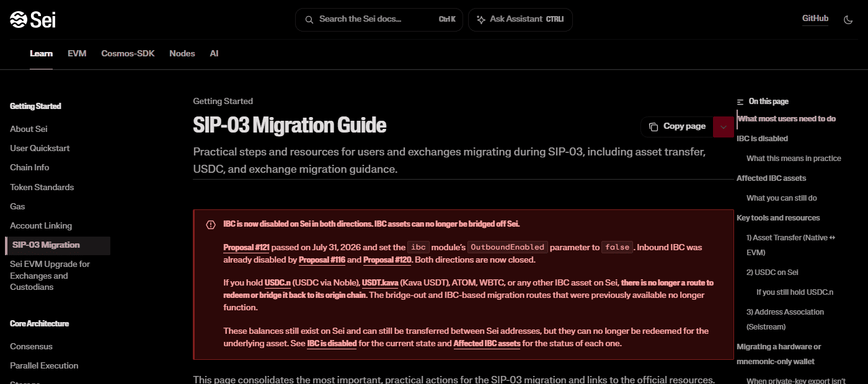Open Chain Info in sidebar
The width and height of the screenshot is (868, 384).
point(29,168)
